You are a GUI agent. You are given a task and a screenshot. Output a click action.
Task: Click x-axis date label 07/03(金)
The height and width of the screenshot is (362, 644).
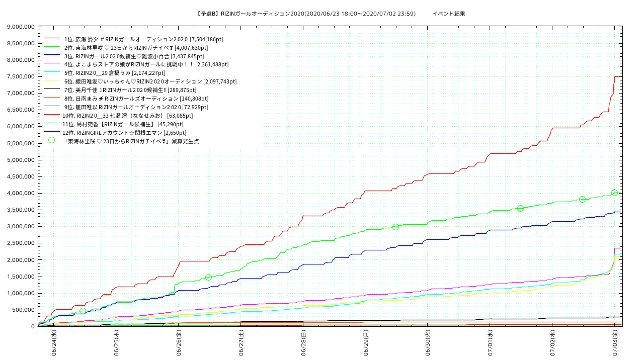tap(615, 342)
